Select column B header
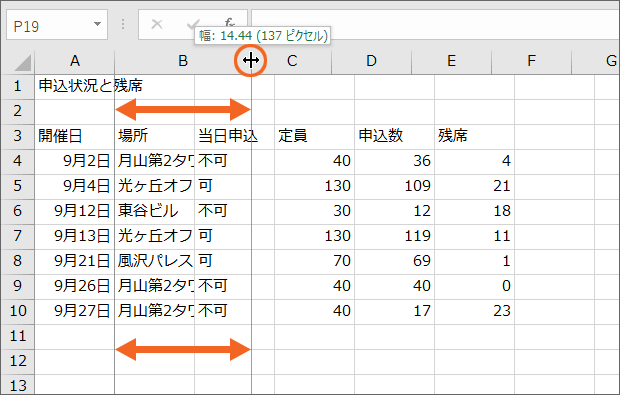 183,61
